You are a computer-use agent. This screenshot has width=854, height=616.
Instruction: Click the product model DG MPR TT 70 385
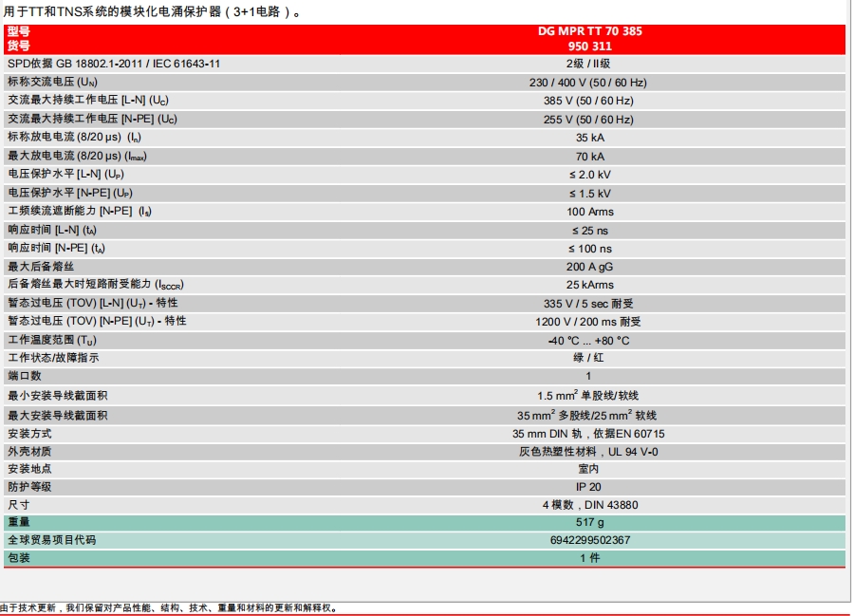coord(589,31)
